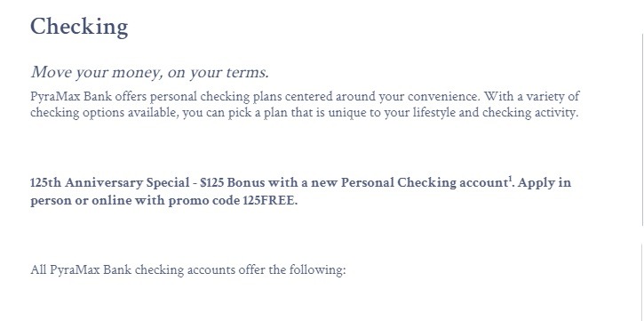Click the italic 'Move your money' tagline

[150, 72]
